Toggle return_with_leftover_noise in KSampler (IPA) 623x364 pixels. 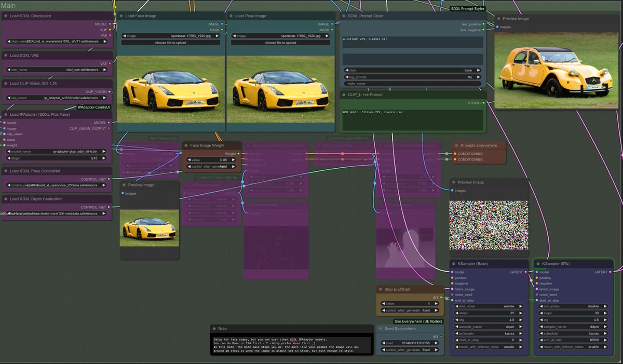pos(573,347)
